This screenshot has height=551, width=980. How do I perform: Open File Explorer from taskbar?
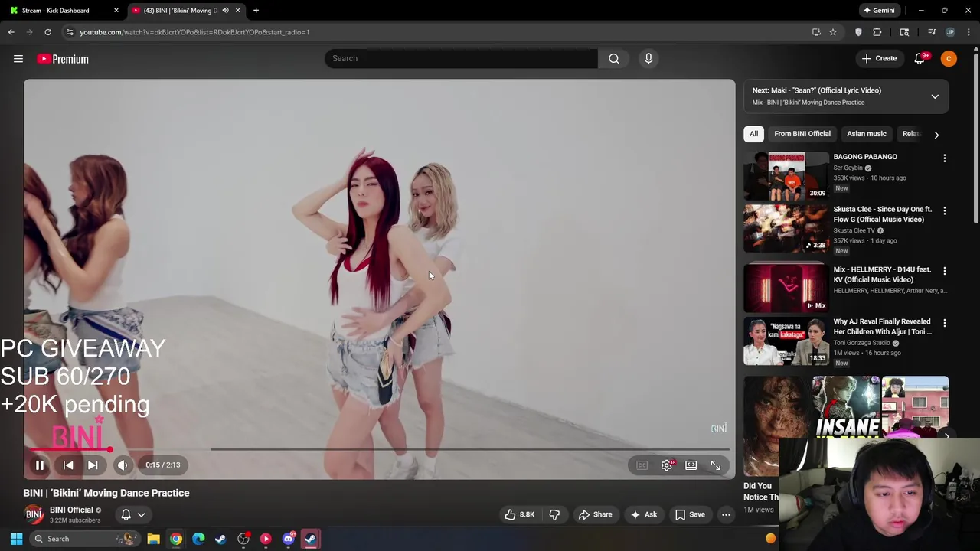[153, 539]
